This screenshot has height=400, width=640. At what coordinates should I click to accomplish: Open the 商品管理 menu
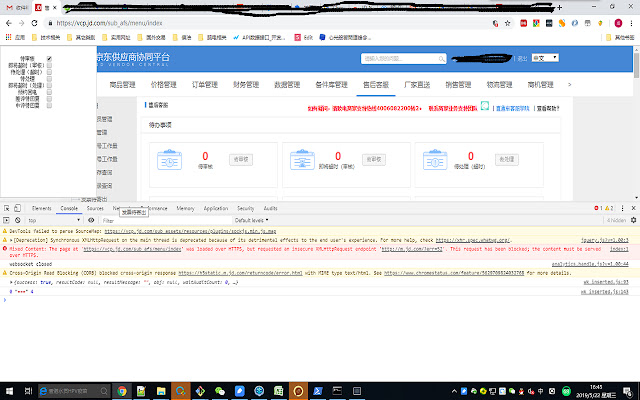[x=122, y=84]
